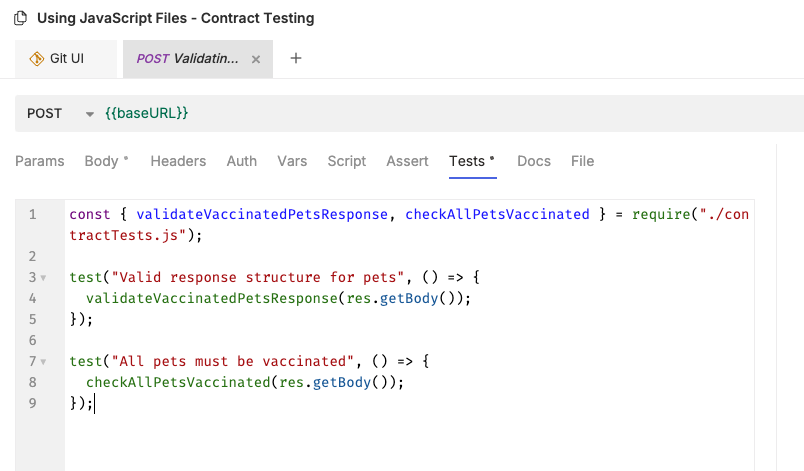The height and width of the screenshot is (471, 804).
Task: Close the POST Validating request tab
Action: [256, 60]
